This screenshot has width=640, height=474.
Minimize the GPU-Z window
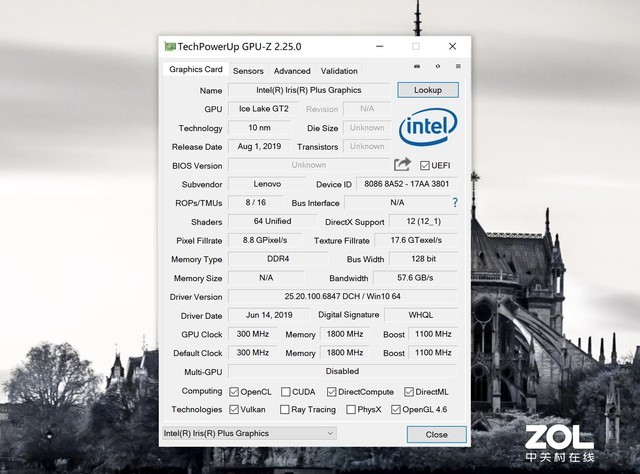(380, 47)
